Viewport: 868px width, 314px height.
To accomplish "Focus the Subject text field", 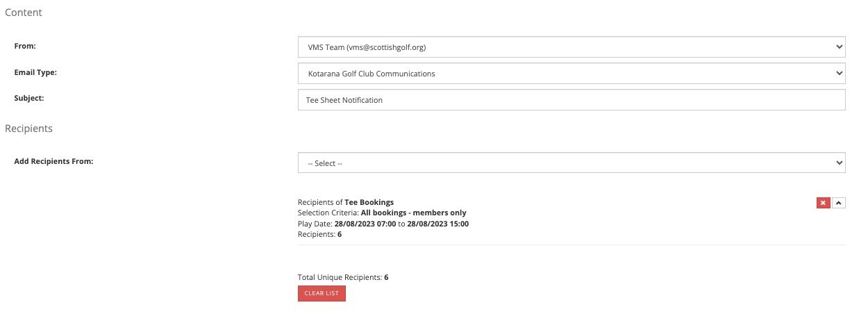I will (x=571, y=99).
